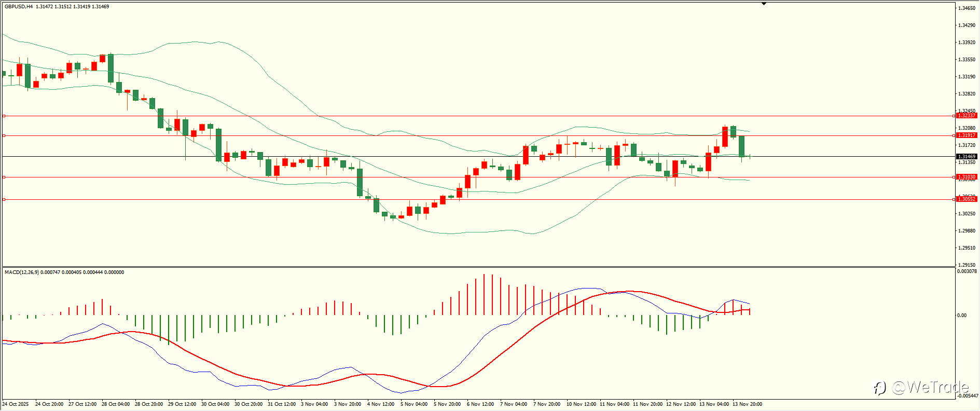Screen dimensions: 980x411
Task: Click the 24 Oct 2025 time label
Action: [x=16, y=404]
